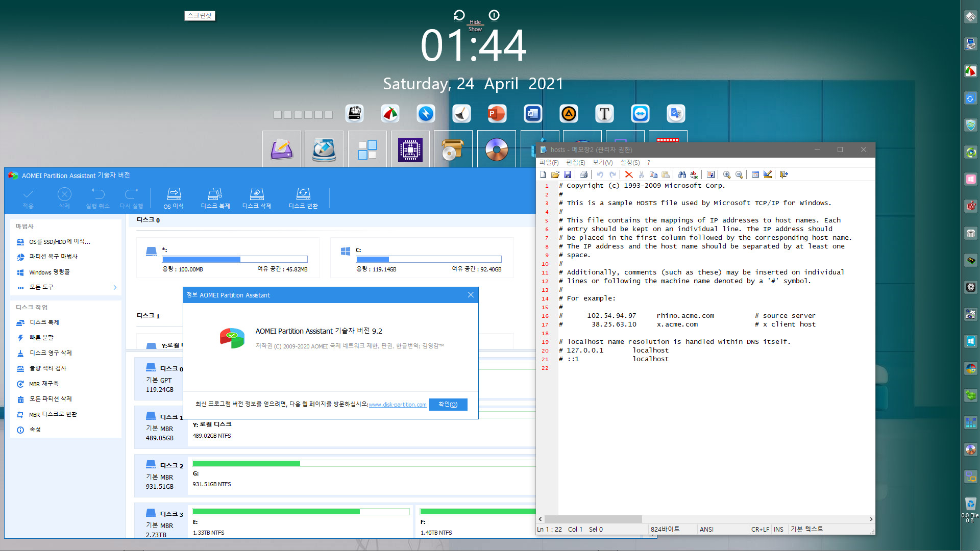Create new file in Notepad2 toolbar
Image resolution: width=980 pixels, height=551 pixels.
pyautogui.click(x=543, y=174)
